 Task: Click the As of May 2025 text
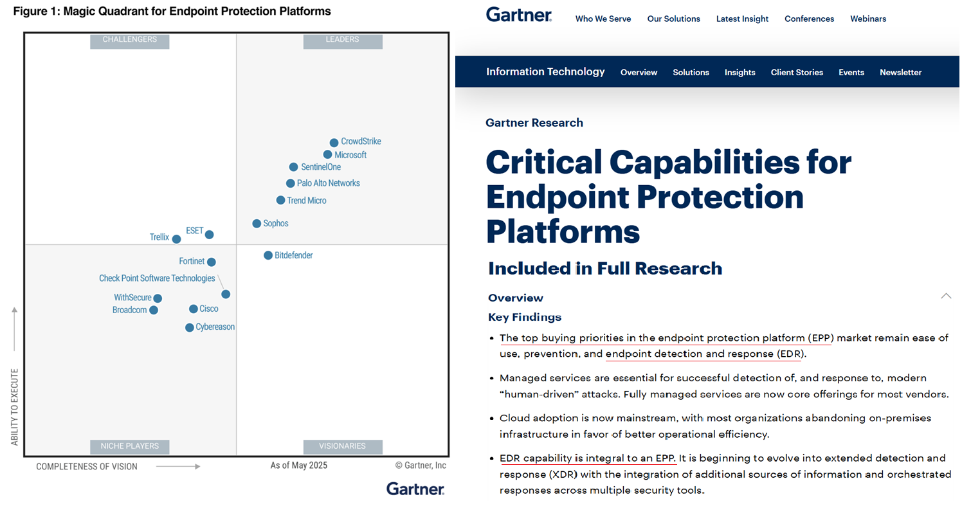pos(298,465)
